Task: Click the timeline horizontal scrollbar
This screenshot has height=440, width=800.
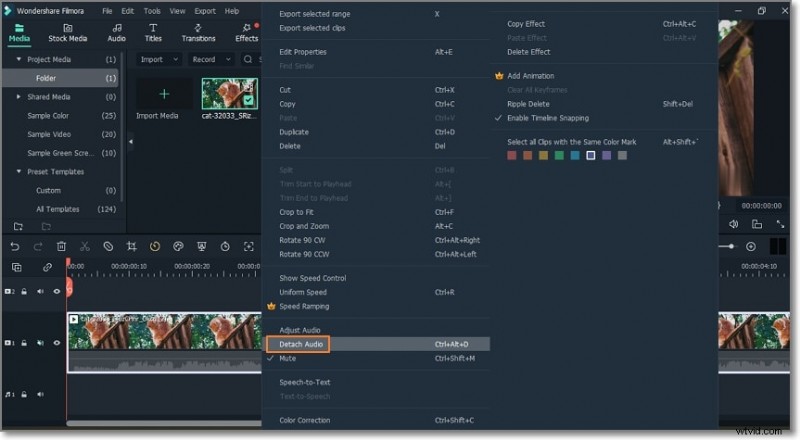Action: pyautogui.click(x=164, y=423)
